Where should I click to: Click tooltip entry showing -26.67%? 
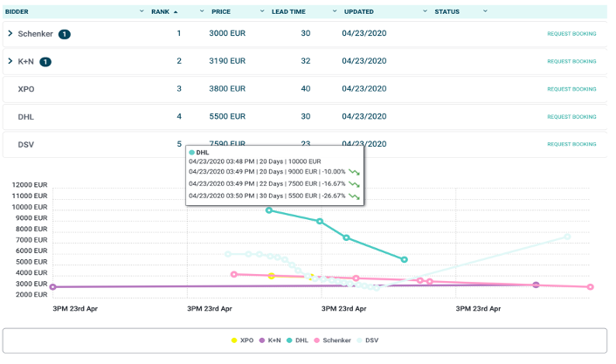(x=273, y=196)
